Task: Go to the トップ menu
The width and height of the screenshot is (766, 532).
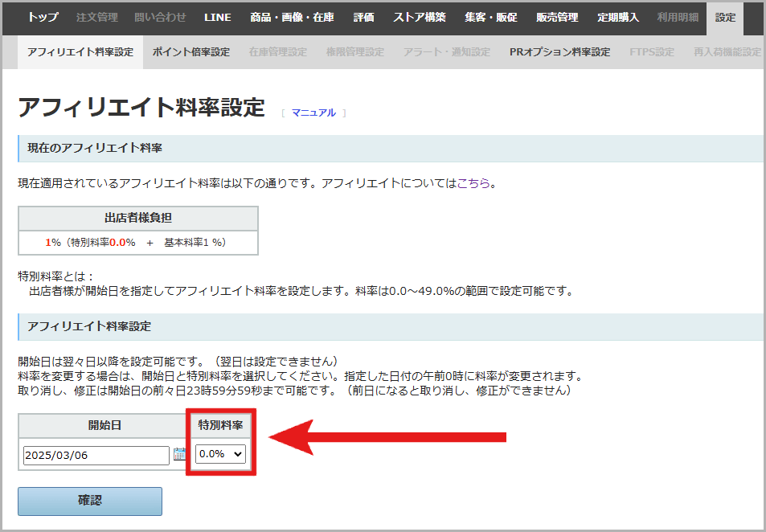Action: click(43, 18)
